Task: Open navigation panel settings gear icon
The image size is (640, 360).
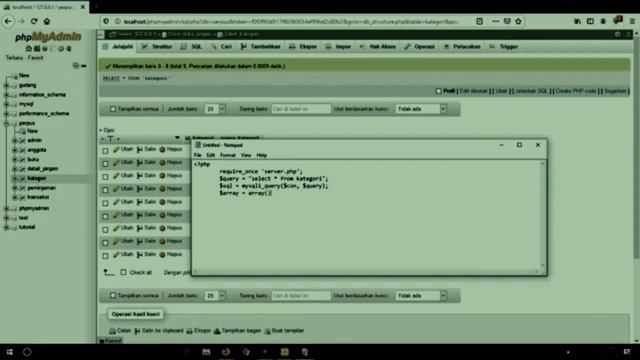Action: click(x=61, y=49)
